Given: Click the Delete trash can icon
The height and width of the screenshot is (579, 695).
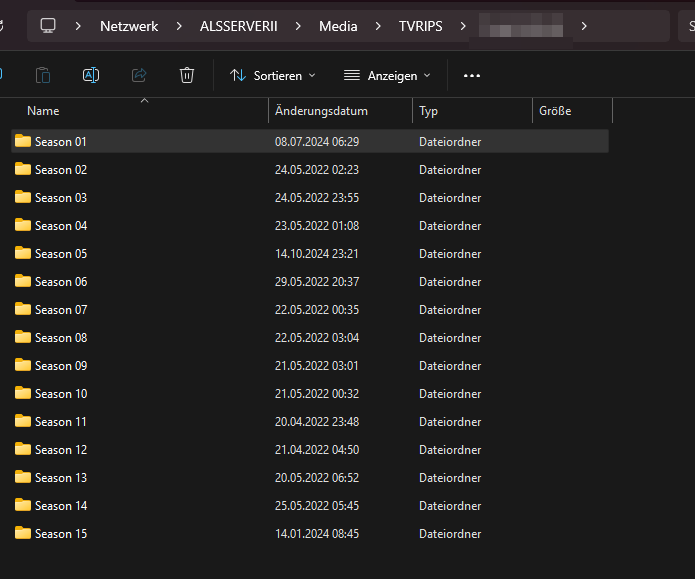Looking at the screenshot, I should [x=187, y=75].
